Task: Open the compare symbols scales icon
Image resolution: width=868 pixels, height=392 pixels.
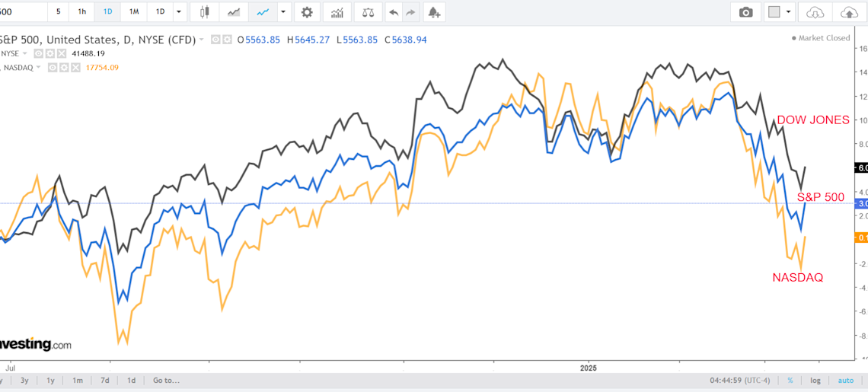Action: point(366,11)
